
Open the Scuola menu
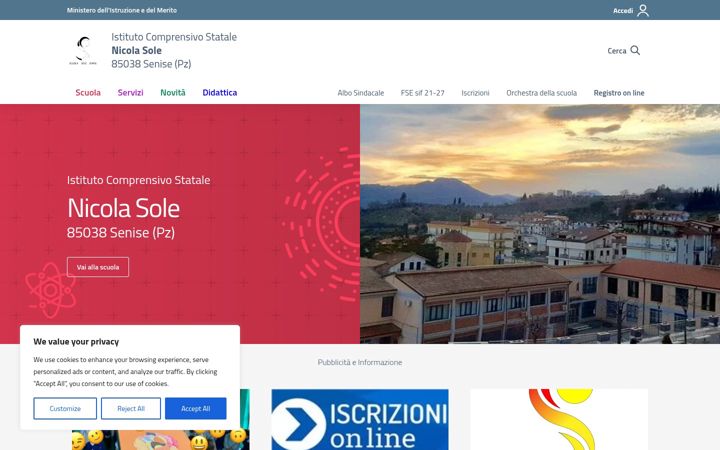coord(88,92)
